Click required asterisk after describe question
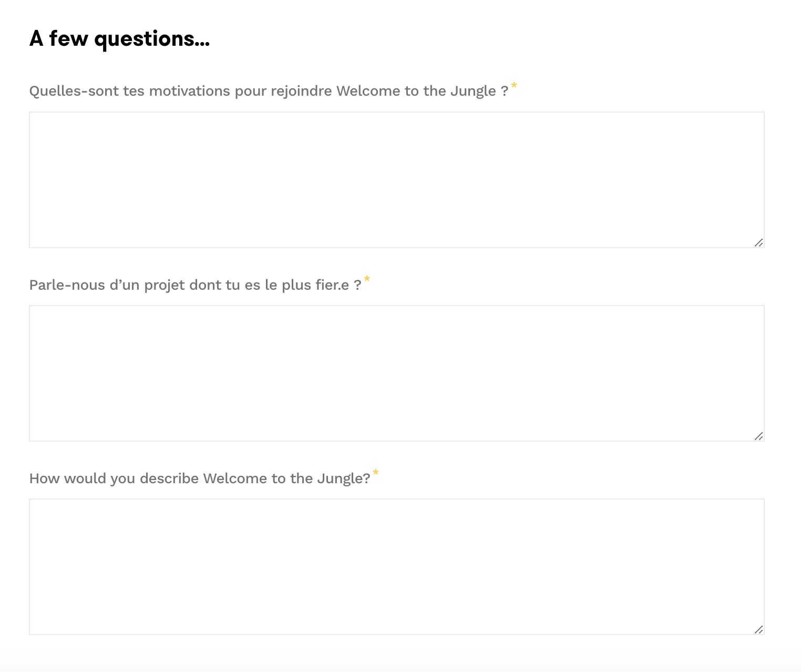Viewport: 801px width, 672px height. pos(375,473)
